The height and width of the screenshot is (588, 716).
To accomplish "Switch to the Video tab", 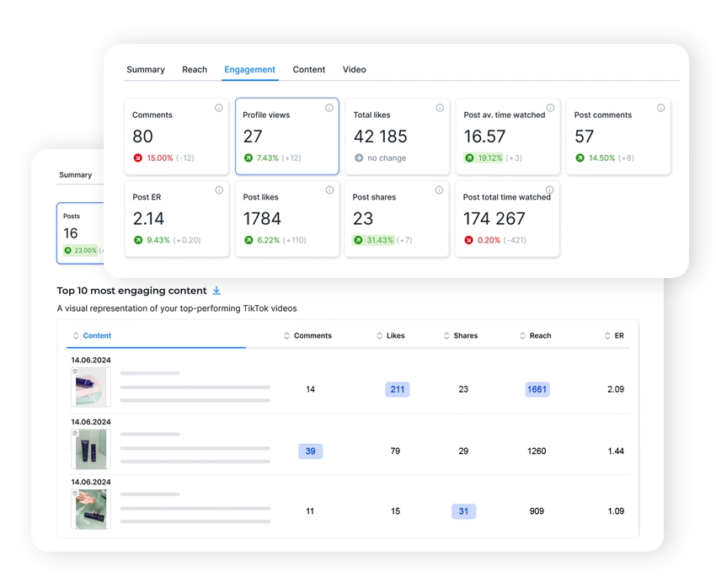I will (x=355, y=69).
